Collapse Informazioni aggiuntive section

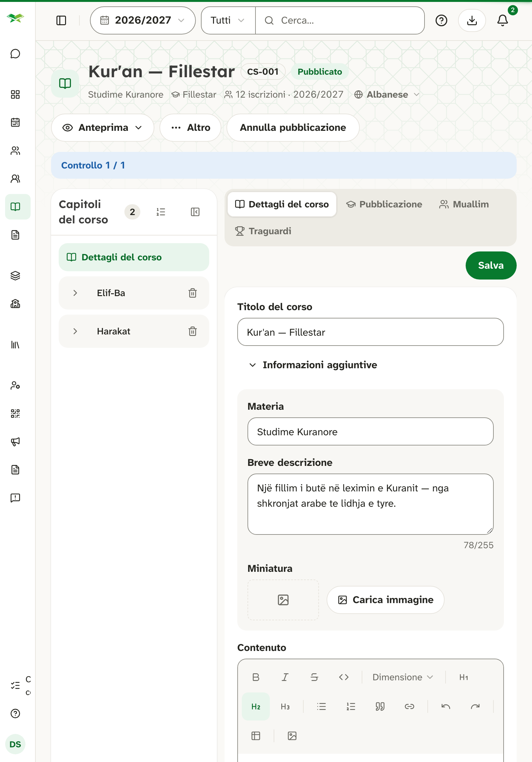[x=313, y=365]
